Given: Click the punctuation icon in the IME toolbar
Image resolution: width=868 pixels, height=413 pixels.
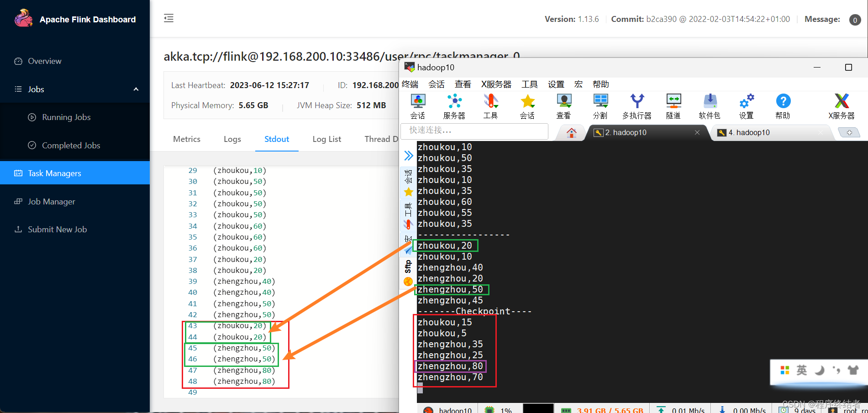Looking at the screenshot, I should tap(836, 370).
